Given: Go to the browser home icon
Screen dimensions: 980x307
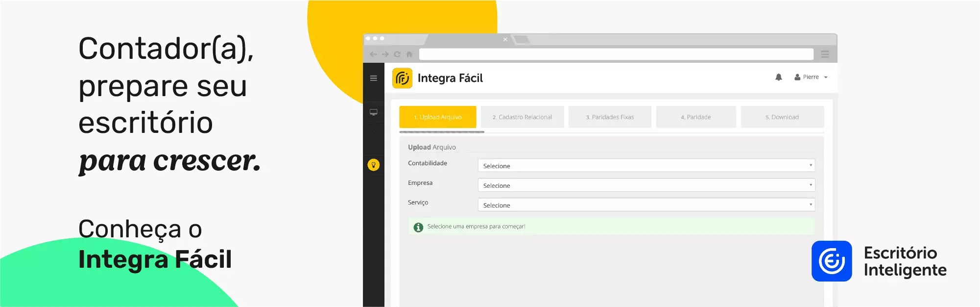Looking at the screenshot, I should point(409,54).
